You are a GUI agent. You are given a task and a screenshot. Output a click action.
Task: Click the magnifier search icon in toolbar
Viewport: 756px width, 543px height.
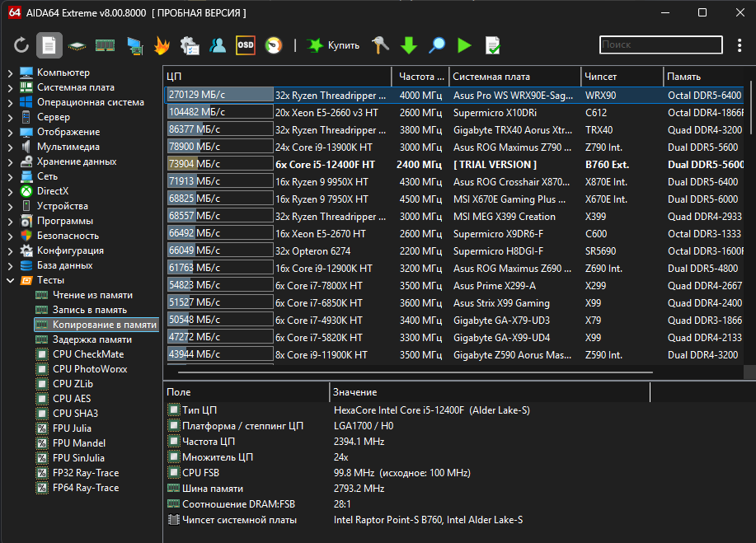[x=436, y=45]
